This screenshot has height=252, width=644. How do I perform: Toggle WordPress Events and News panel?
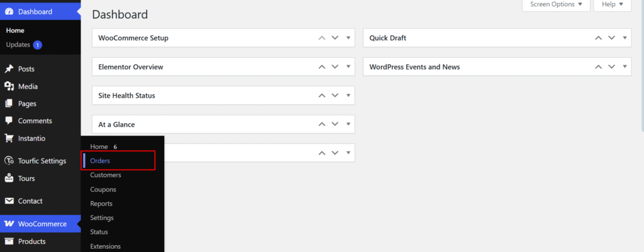point(625,67)
